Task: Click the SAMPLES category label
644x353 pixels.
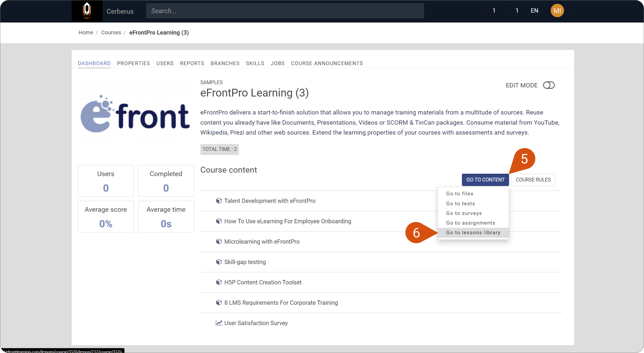Action: point(211,83)
